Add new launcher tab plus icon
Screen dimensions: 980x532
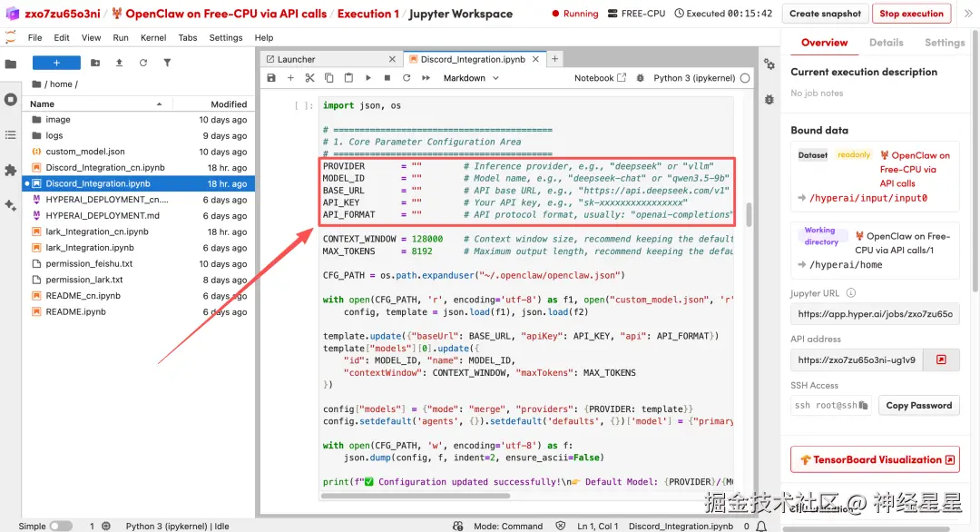pos(554,59)
